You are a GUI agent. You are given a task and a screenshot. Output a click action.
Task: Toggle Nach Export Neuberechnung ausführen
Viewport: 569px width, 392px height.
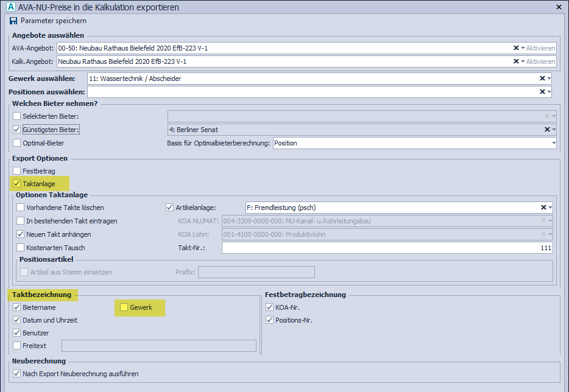coord(17,374)
